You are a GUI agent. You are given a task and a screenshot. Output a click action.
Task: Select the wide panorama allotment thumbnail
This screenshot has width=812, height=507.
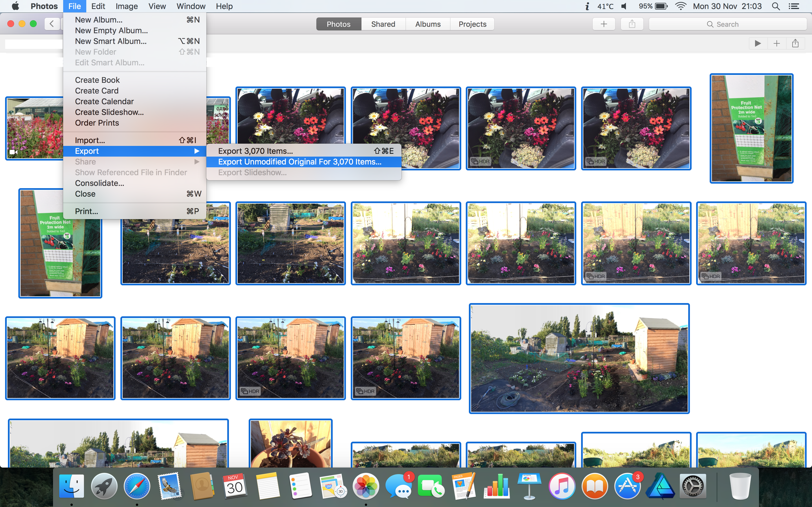tap(579, 358)
